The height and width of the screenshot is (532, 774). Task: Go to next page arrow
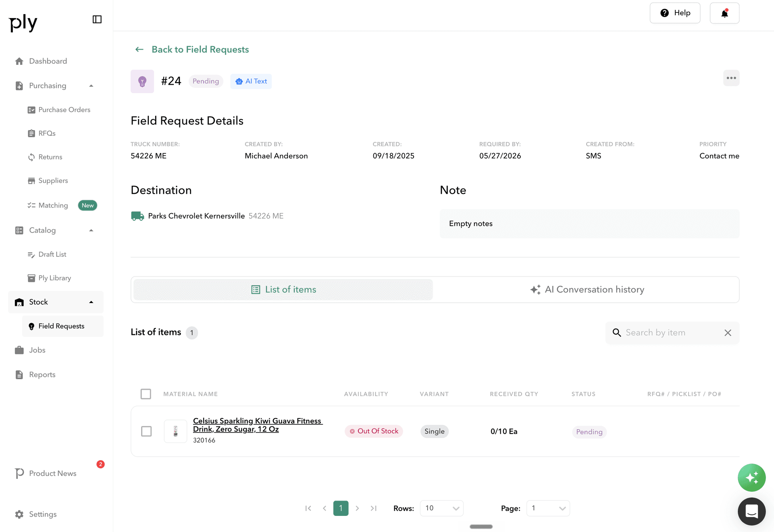pyautogui.click(x=357, y=509)
